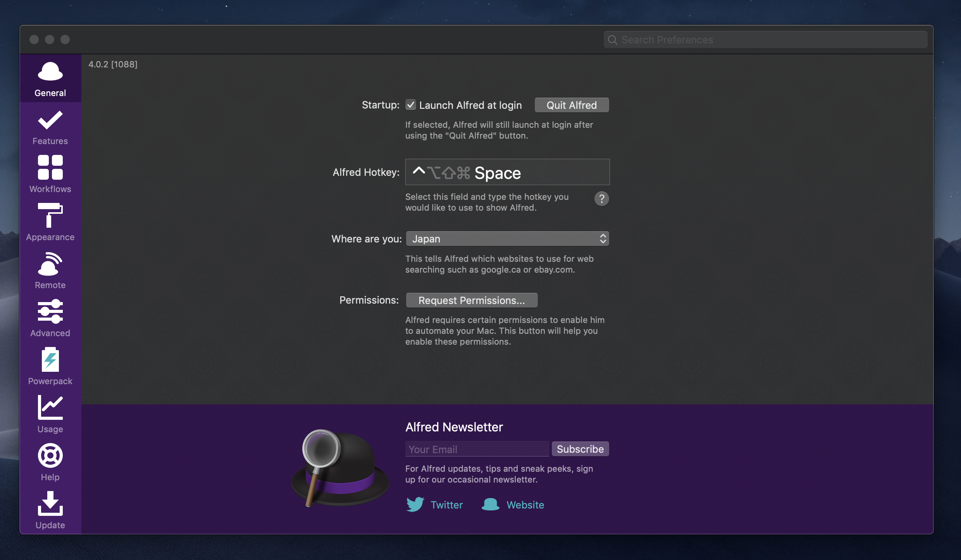Open the Where are you country dropdown
Screen dimensions: 961x560
(507, 239)
